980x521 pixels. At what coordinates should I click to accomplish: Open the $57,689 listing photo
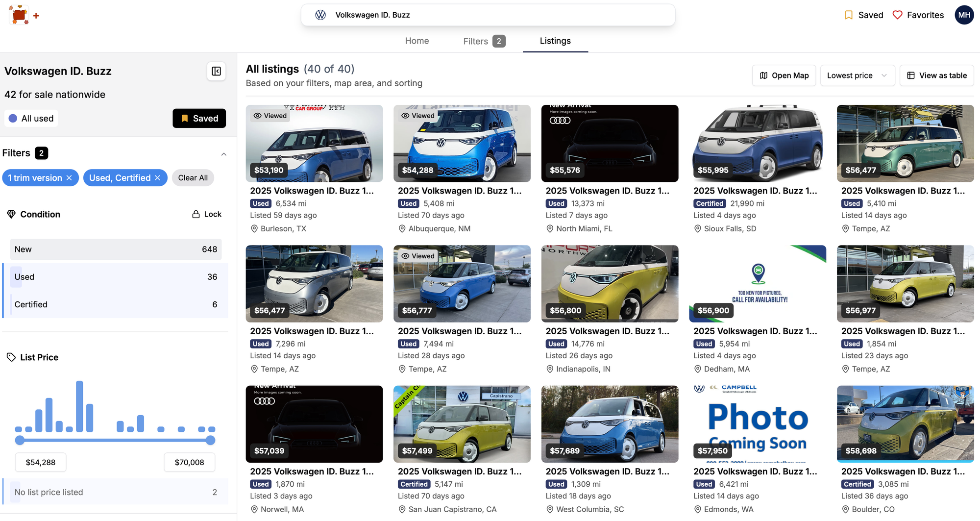click(610, 424)
